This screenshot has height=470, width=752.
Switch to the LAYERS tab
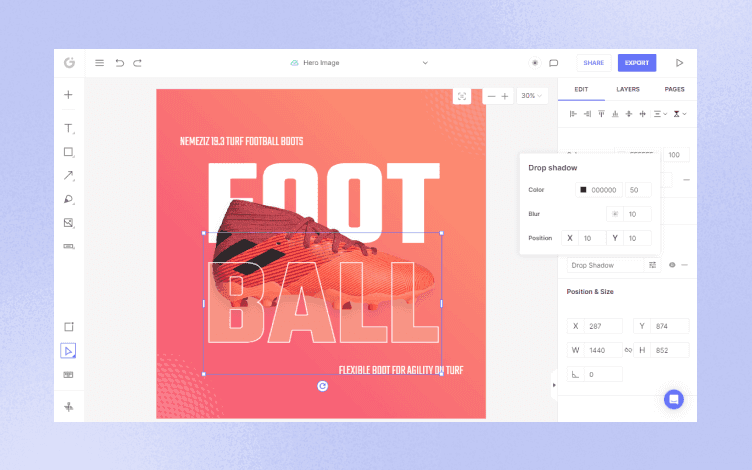point(628,89)
